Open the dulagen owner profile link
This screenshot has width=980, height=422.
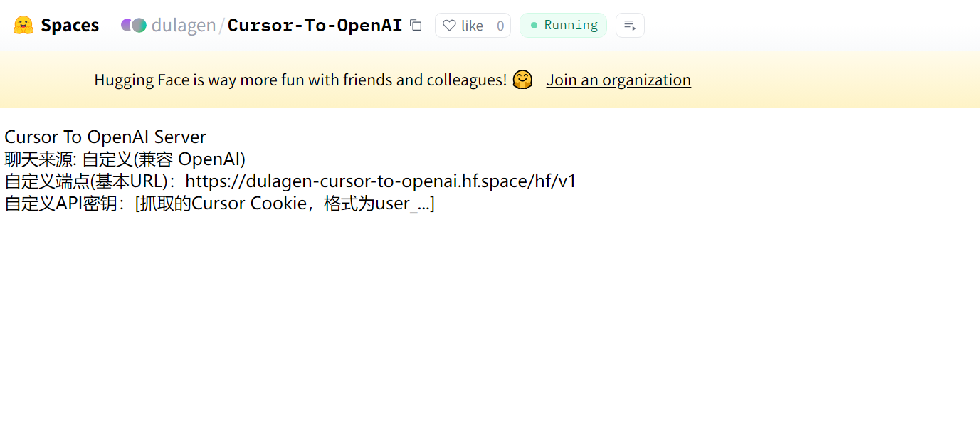(184, 26)
